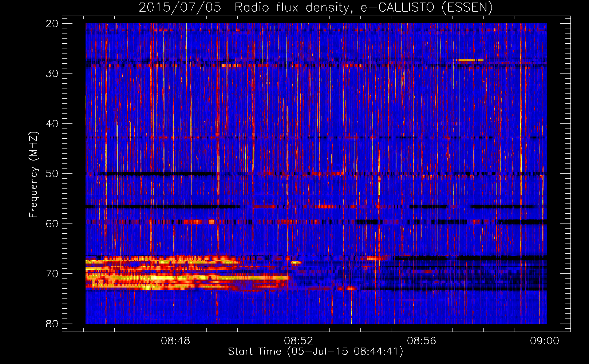Click the 20 frequency tick label
The width and height of the screenshot is (589, 364).
[x=52, y=23]
